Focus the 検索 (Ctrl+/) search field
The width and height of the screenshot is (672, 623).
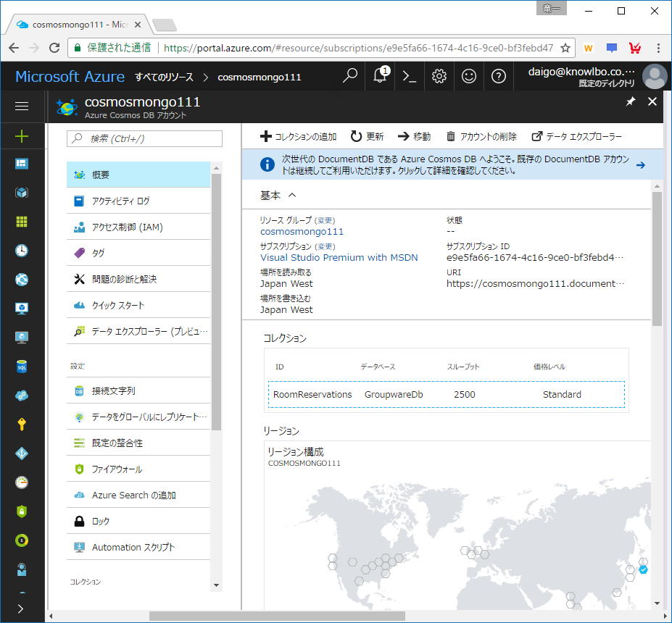pyautogui.click(x=144, y=139)
